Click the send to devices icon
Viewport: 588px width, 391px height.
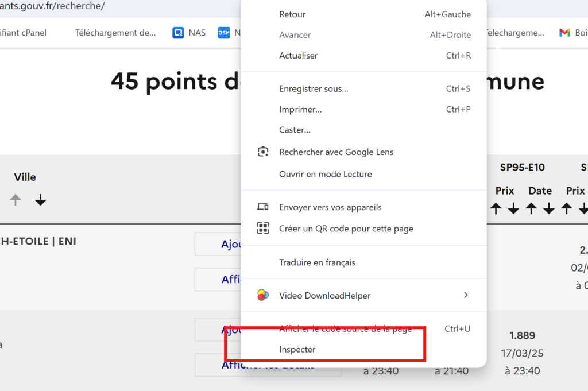point(263,207)
